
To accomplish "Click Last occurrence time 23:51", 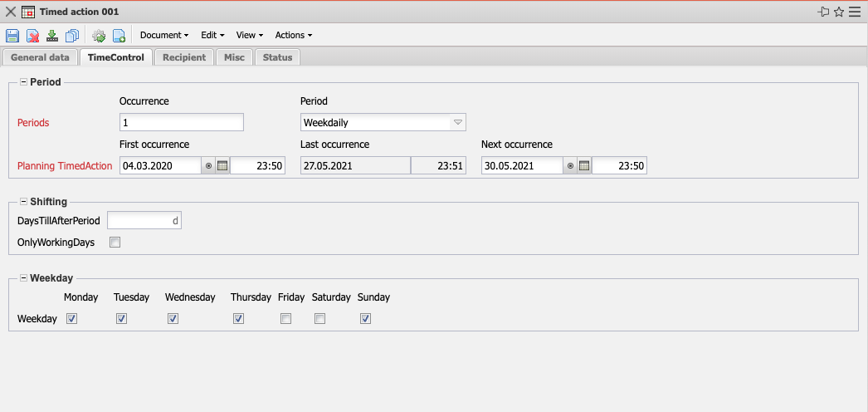I will tap(438, 165).
